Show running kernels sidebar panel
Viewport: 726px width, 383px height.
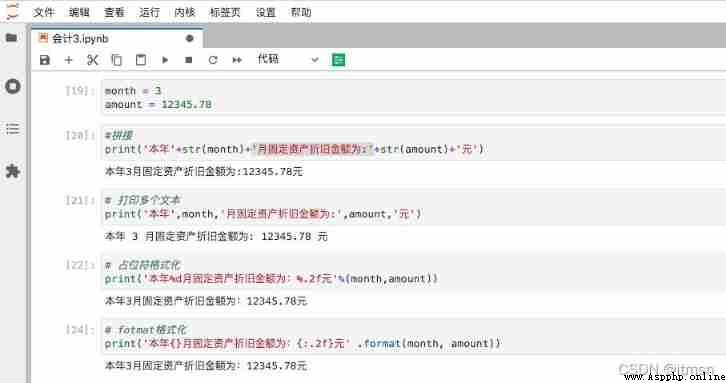click(x=13, y=86)
